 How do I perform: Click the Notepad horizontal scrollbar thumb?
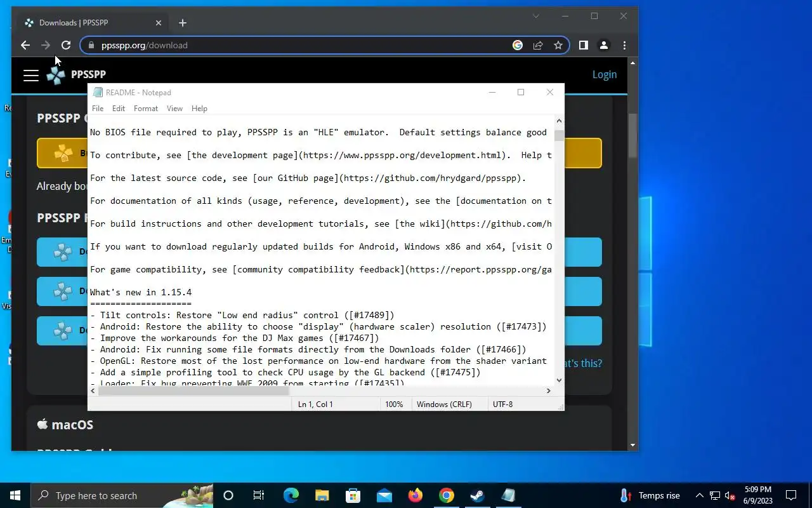point(194,391)
